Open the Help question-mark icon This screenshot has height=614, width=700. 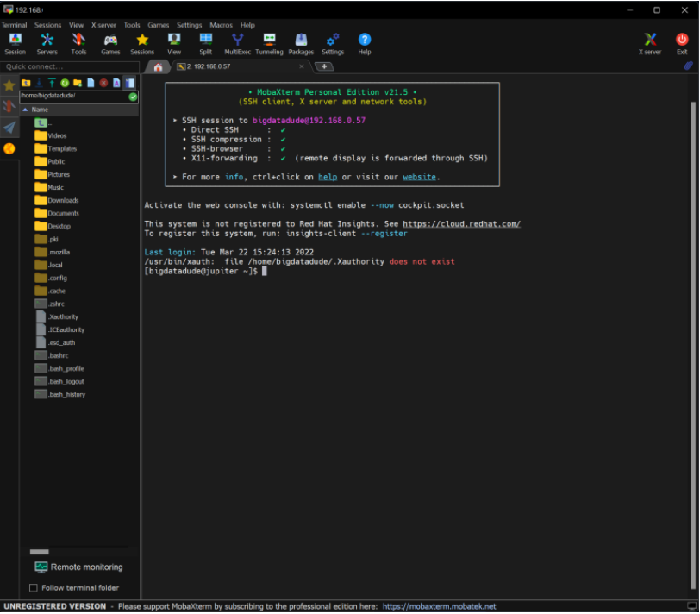click(365, 44)
